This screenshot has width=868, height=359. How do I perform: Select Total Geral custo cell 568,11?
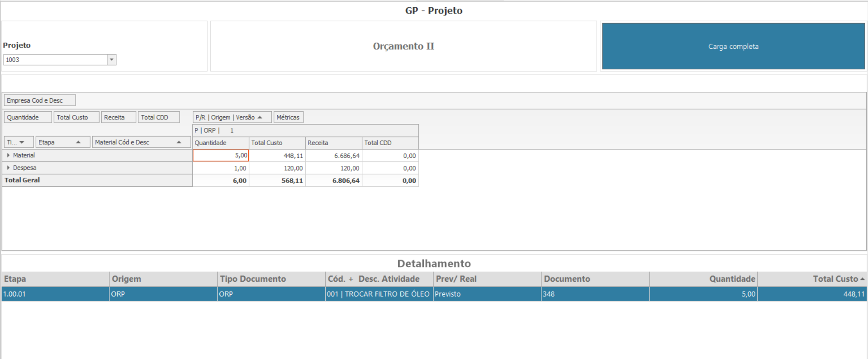point(277,180)
